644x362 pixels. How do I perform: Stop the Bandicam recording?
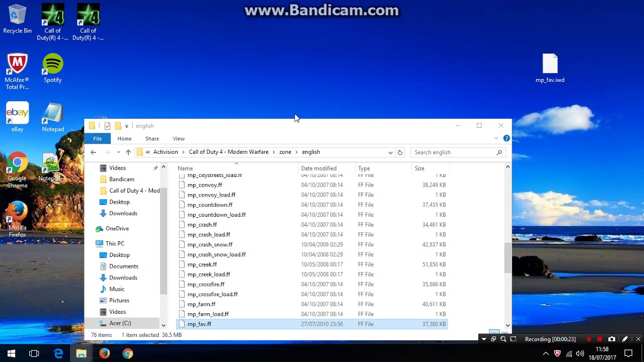[x=599, y=339]
